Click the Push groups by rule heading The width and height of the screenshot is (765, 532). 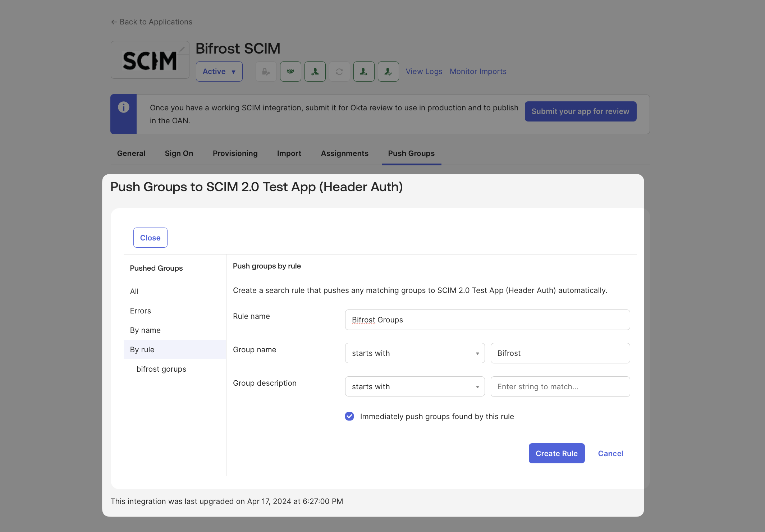coord(267,266)
